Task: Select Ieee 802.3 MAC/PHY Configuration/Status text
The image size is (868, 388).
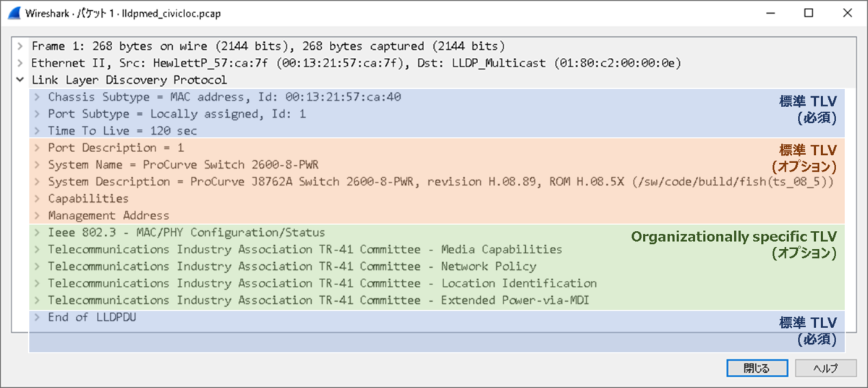Action: 187,232
